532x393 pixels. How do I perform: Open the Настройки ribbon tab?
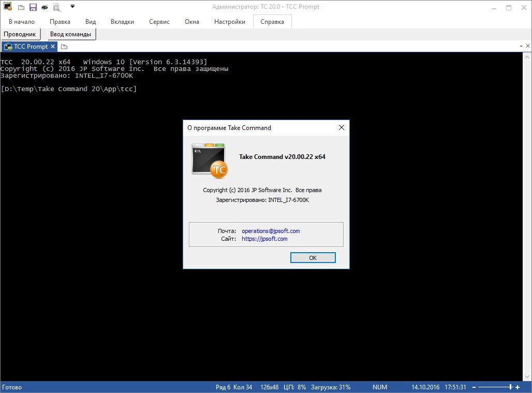point(230,22)
